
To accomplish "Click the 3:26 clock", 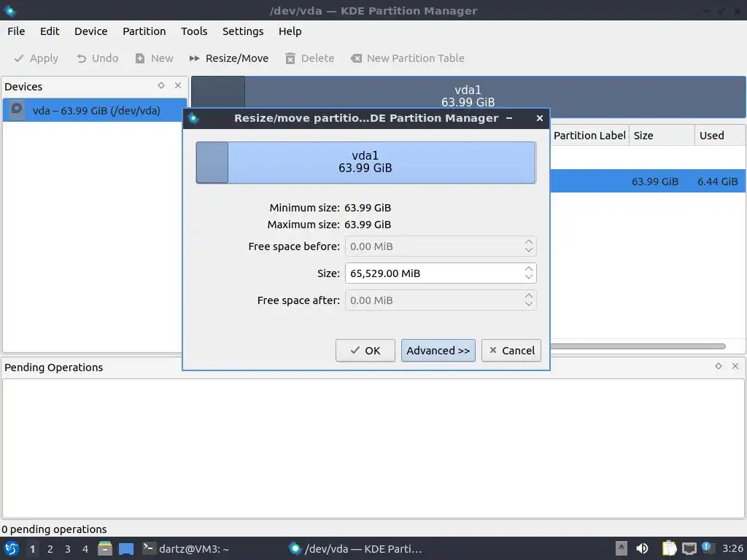I will click(x=732, y=548).
